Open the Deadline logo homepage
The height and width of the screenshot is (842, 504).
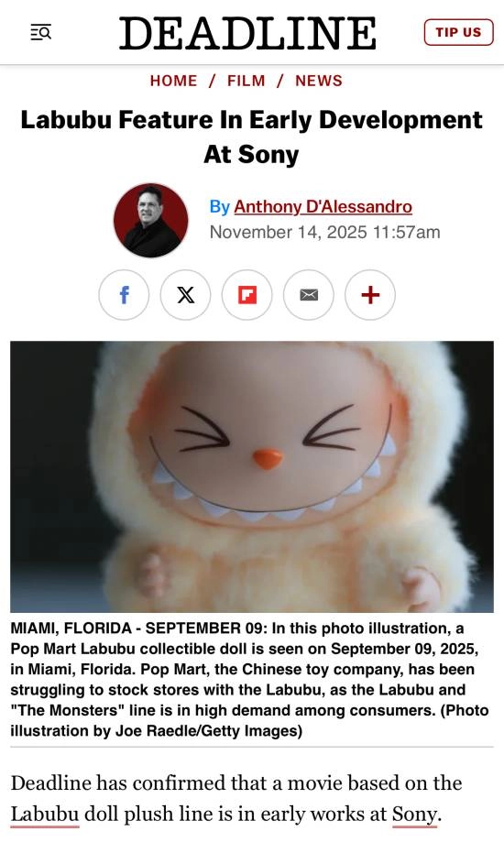point(247,33)
